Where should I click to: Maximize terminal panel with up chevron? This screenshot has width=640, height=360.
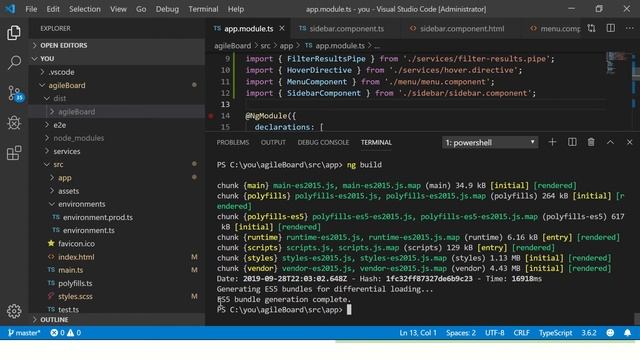610,142
